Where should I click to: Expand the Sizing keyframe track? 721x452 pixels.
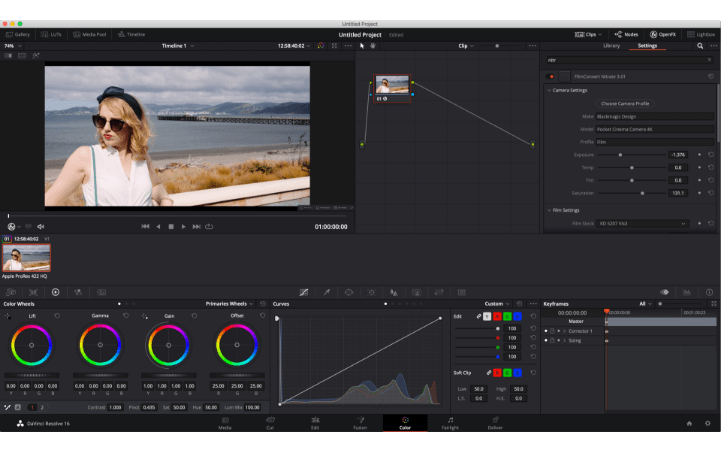coord(564,341)
